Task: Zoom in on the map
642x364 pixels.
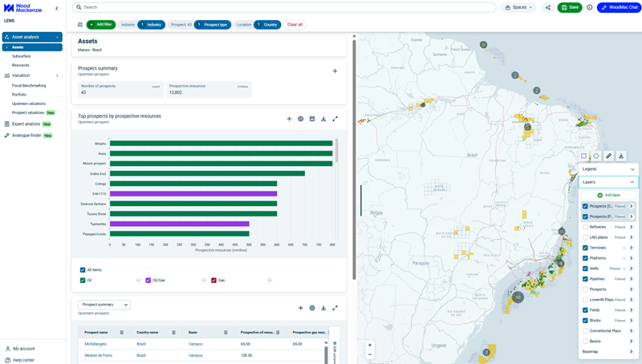Action: pos(370,345)
